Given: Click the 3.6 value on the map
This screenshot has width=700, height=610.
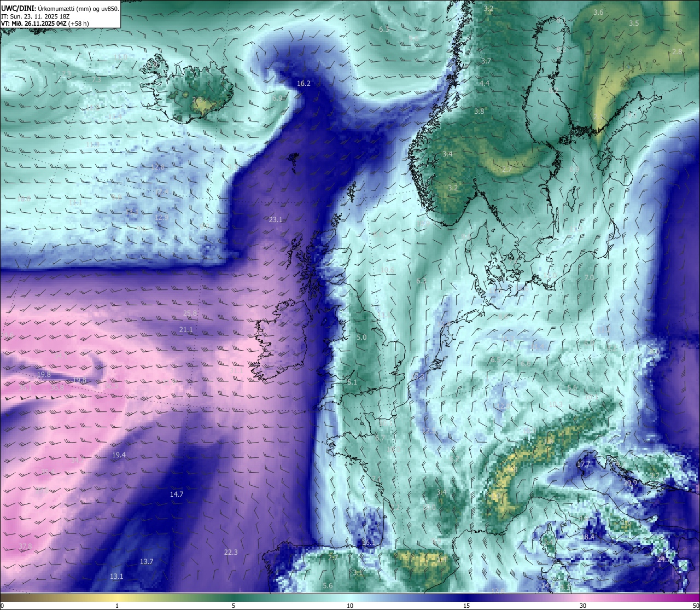Looking at the screenshot, I should pos(598,13).
